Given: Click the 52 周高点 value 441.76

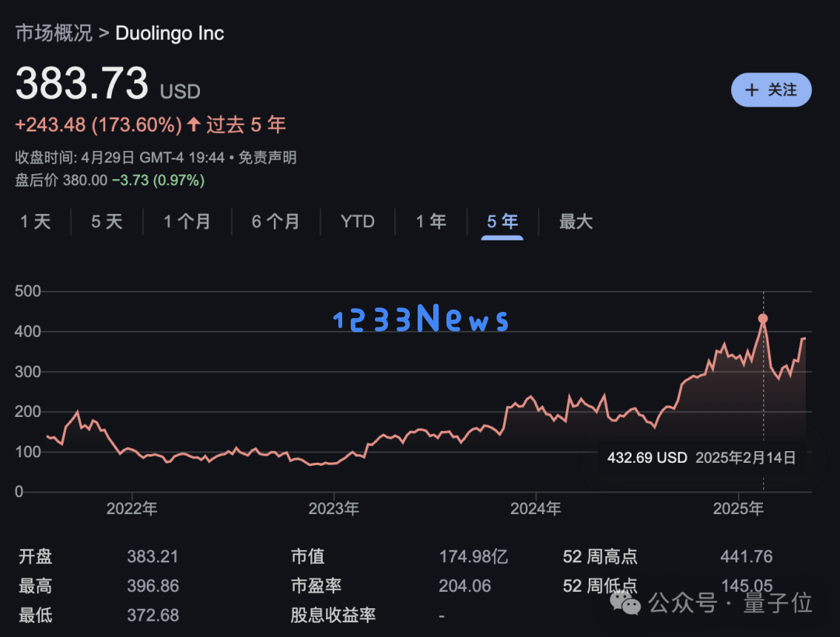Looking at the screenshot, I should point(746,557).
